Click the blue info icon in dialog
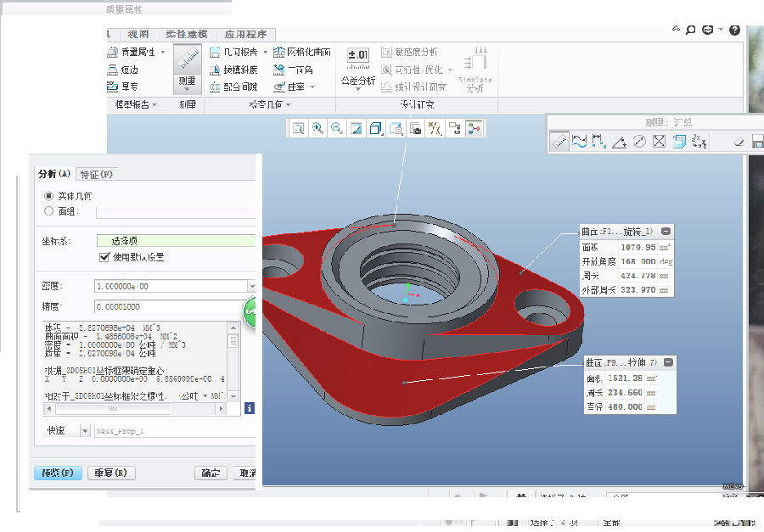This screenshot has width=764, height=532. 250,408
